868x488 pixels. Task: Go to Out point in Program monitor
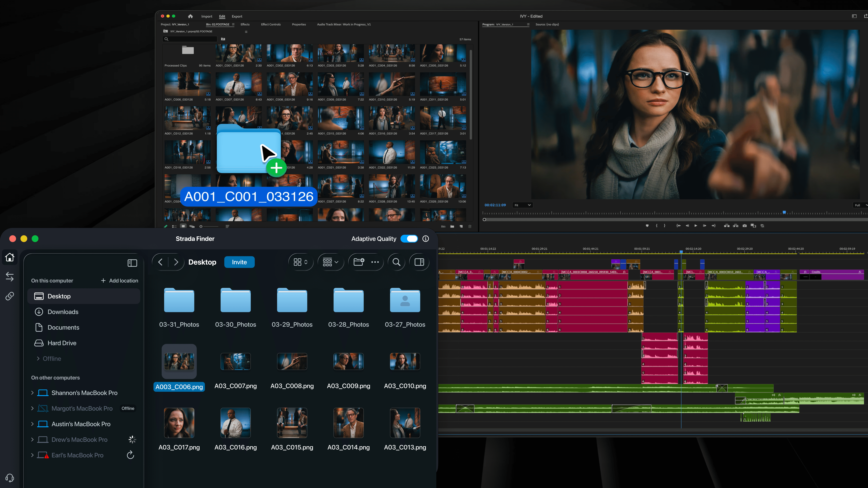[714, 226]
